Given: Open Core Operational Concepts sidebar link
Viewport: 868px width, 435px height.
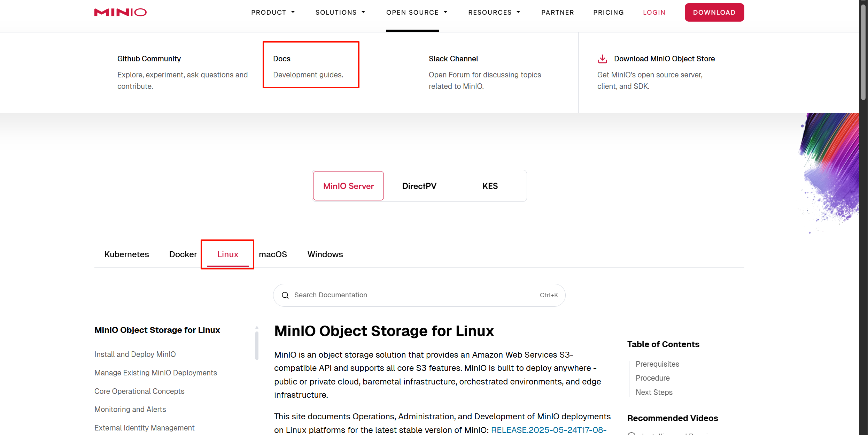Looking at the screenshot, I should click(x=139, y=391).
